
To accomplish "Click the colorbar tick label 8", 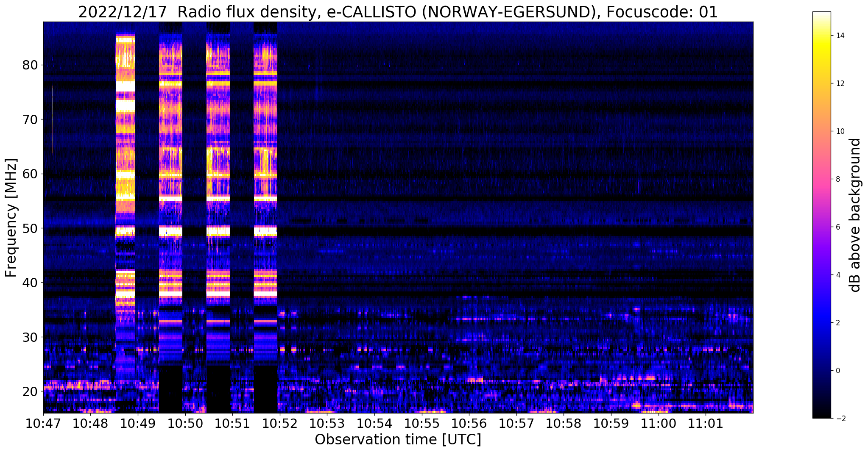I will tap(837, 179).
